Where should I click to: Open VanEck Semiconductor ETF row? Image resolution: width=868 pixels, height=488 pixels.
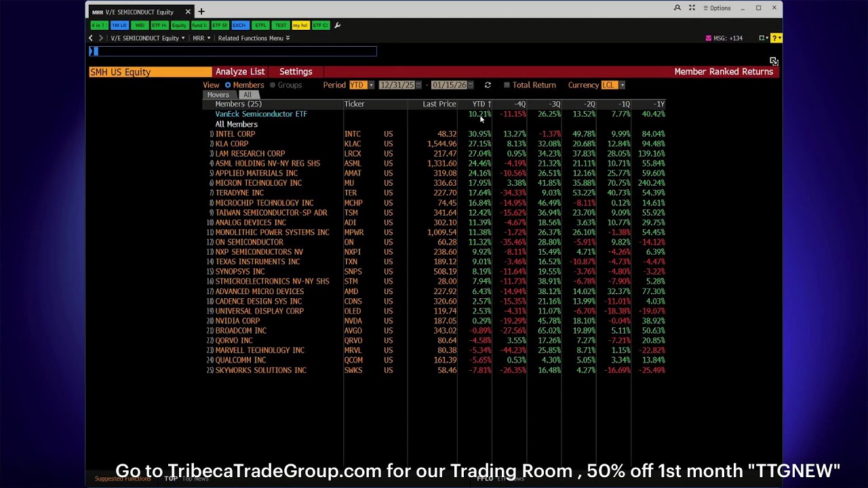[434, 114]
